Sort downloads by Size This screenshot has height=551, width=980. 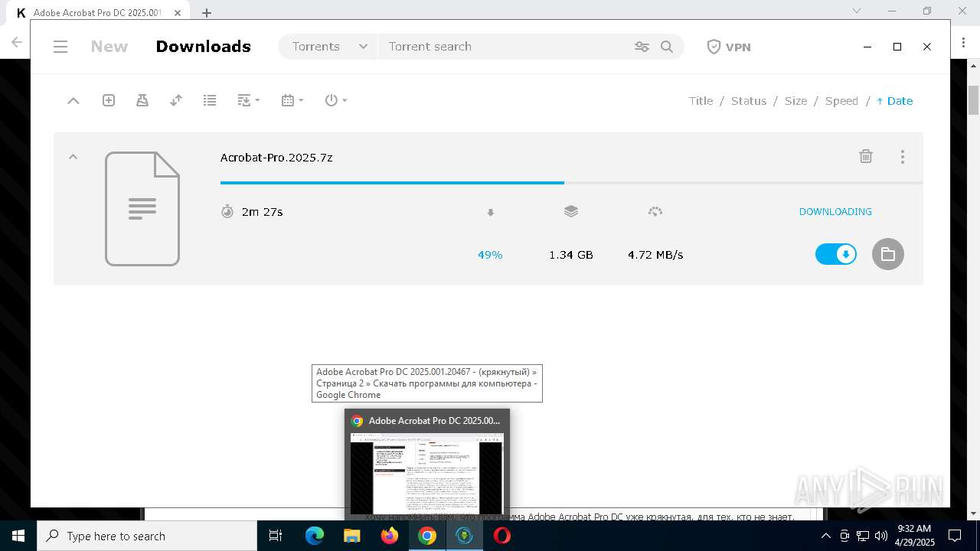[795, 101]
